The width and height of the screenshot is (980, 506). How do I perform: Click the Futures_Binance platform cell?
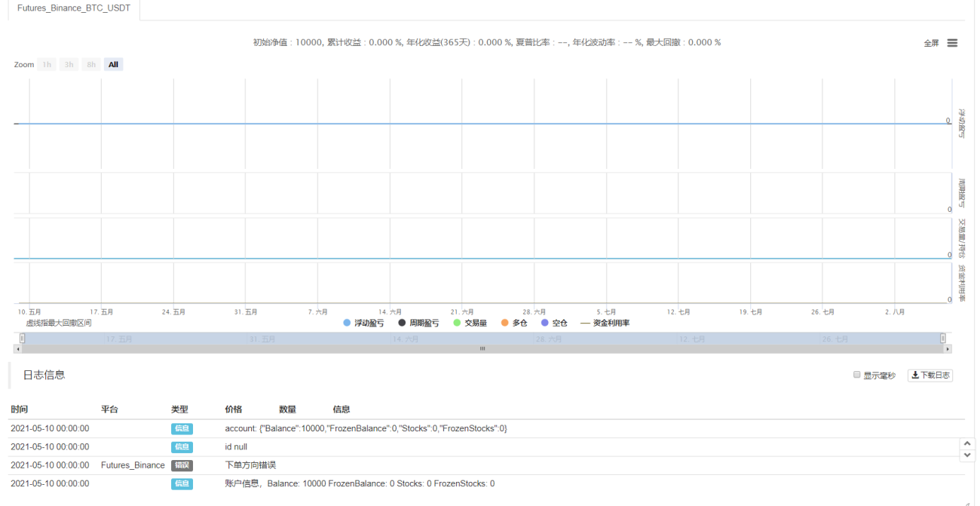[x=133, y=465]
